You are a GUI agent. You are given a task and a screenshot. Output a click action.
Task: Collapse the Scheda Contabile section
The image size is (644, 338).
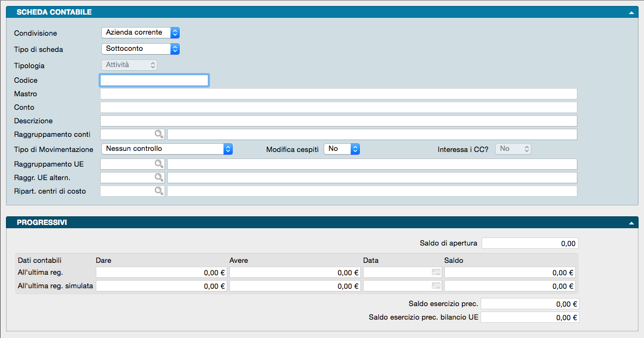click(x=631, y=12)
